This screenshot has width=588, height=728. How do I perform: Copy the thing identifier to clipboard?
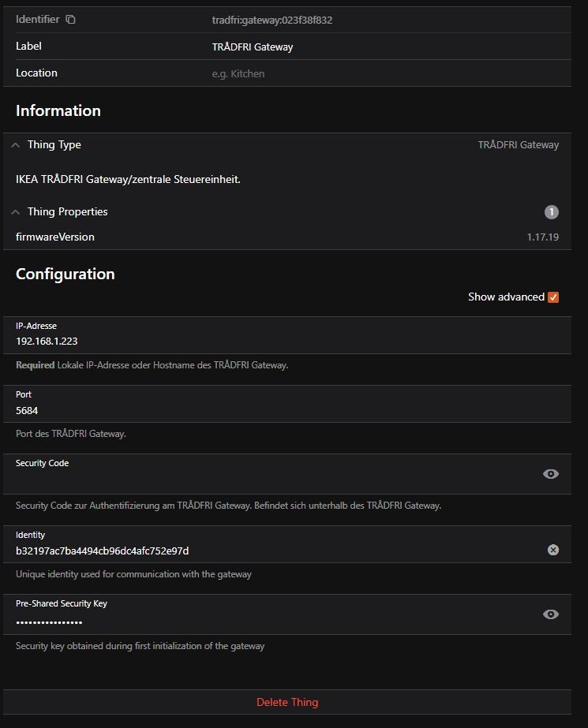[70, 20]
